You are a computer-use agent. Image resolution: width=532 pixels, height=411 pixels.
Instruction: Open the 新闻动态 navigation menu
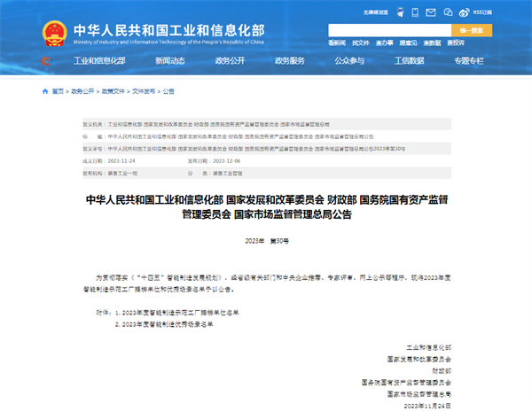tap(170, 61)
